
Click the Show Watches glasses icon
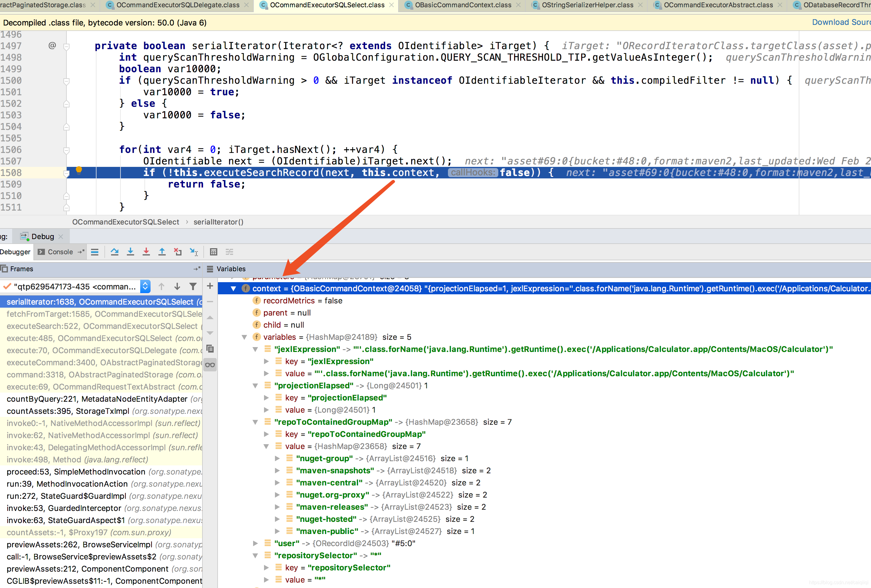click(210, 365)
